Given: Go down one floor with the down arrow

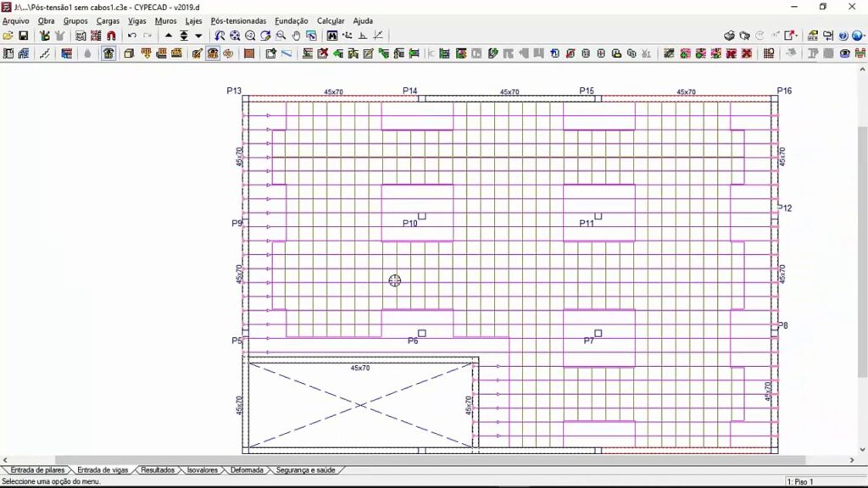Looking at the screenshot, I should 198,36.
